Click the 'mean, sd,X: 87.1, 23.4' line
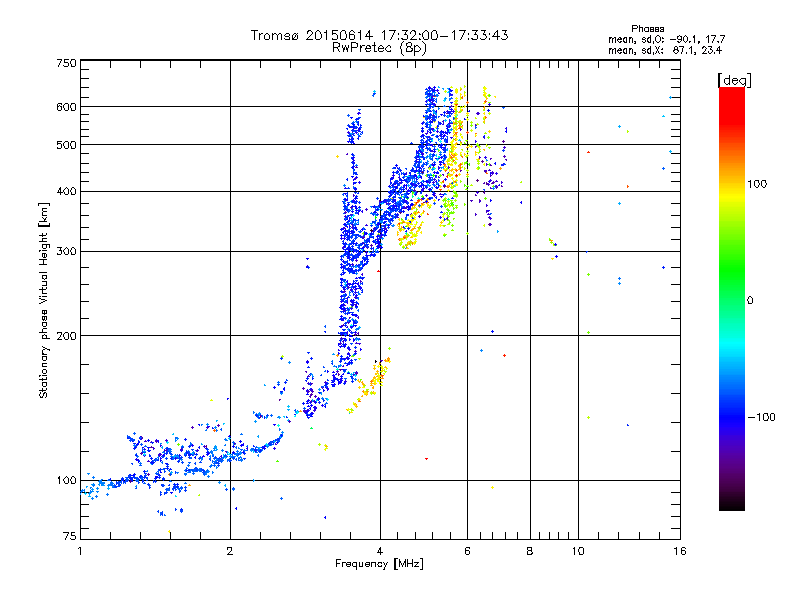Viewport: 800px width, 600px height. [665, 50]
